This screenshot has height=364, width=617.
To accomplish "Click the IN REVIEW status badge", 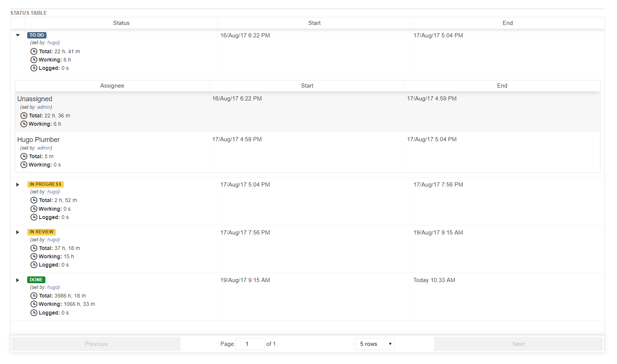I will [x=42, y=232].
